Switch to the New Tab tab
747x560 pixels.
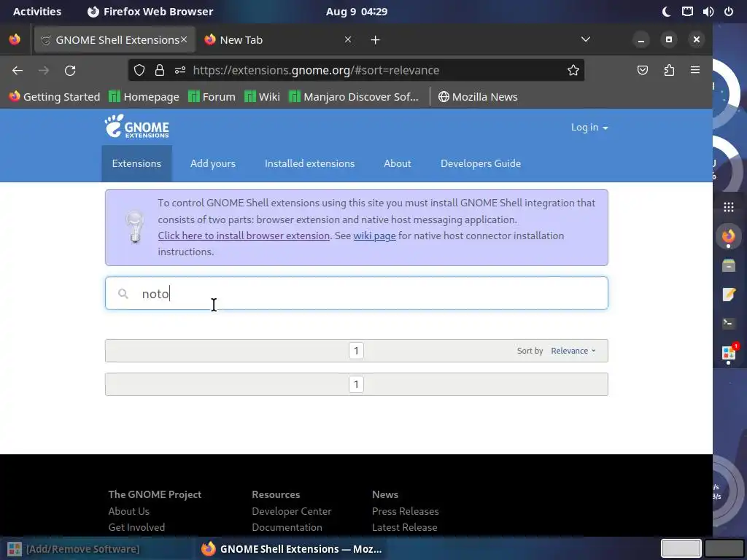(278, 39)
